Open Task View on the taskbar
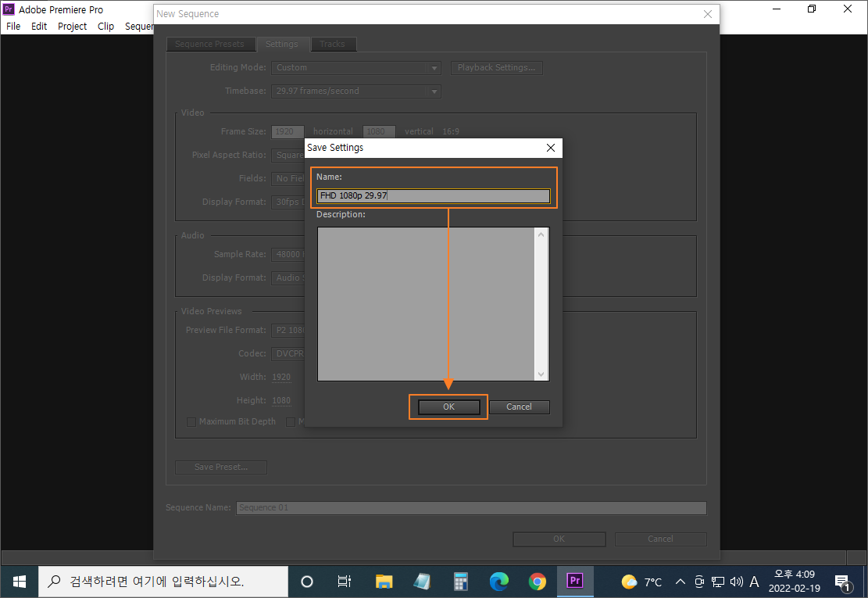868x598 pixels. [x=345, y=582]
